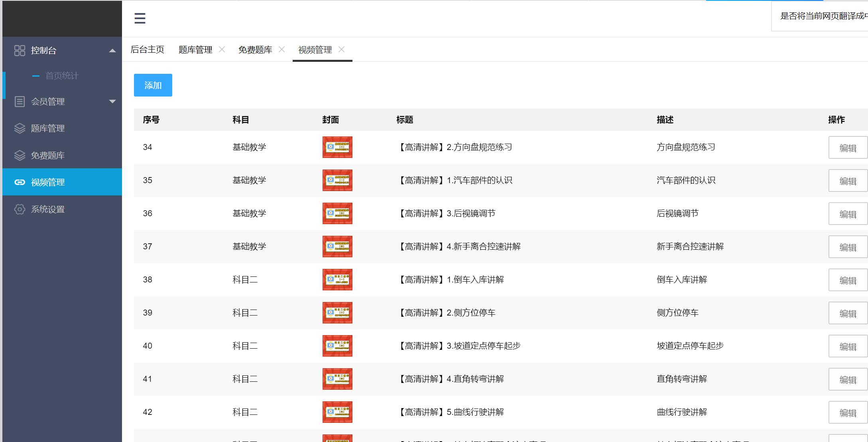Viewport: 868px width, 442px height.
Task: Open cover thumbnail of row 41 直角转弯
Action: click(x=337, y=379)
